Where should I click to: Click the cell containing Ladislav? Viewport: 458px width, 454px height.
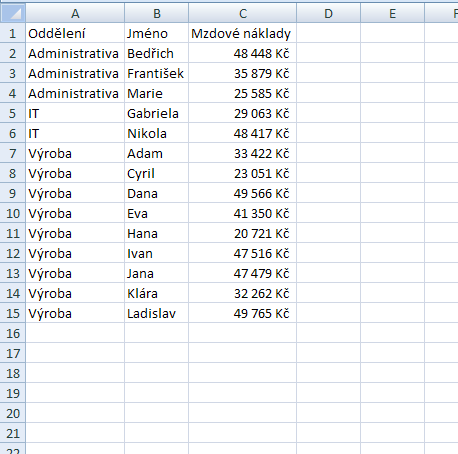156,313
